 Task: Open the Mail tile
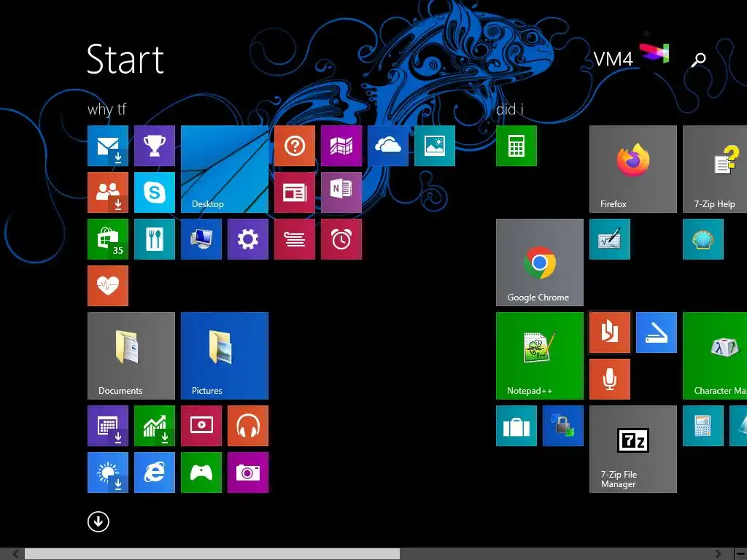[x=108, y=146]
